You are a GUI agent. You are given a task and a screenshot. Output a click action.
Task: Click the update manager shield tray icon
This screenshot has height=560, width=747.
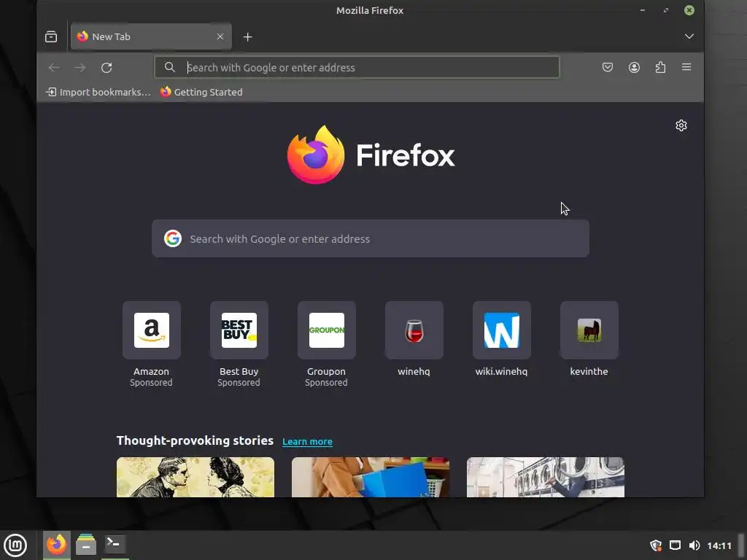(x=656, y=545)
